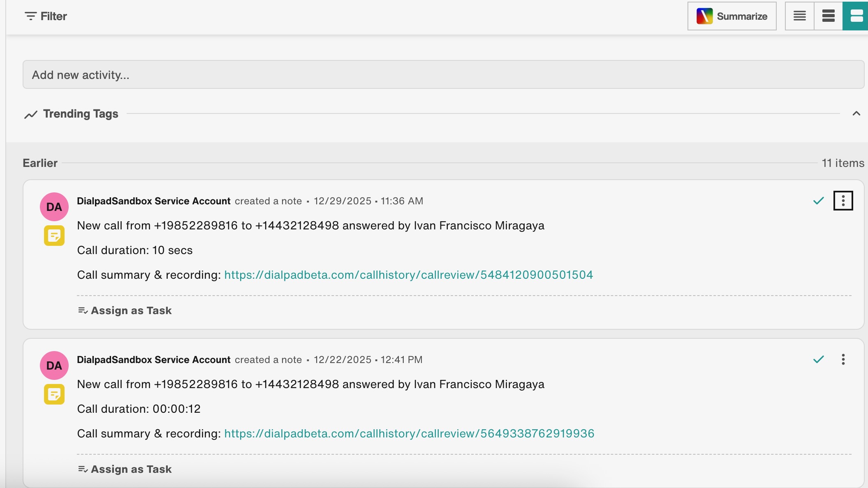Screen dimensions: 868x488
Task: Click the Trending Tags heading
Action: tap(81, 113)
